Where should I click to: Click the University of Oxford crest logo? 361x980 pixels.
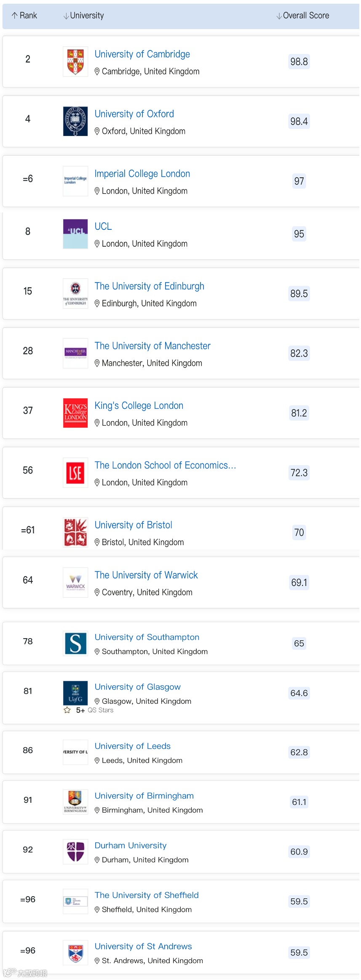pos(75,121)
